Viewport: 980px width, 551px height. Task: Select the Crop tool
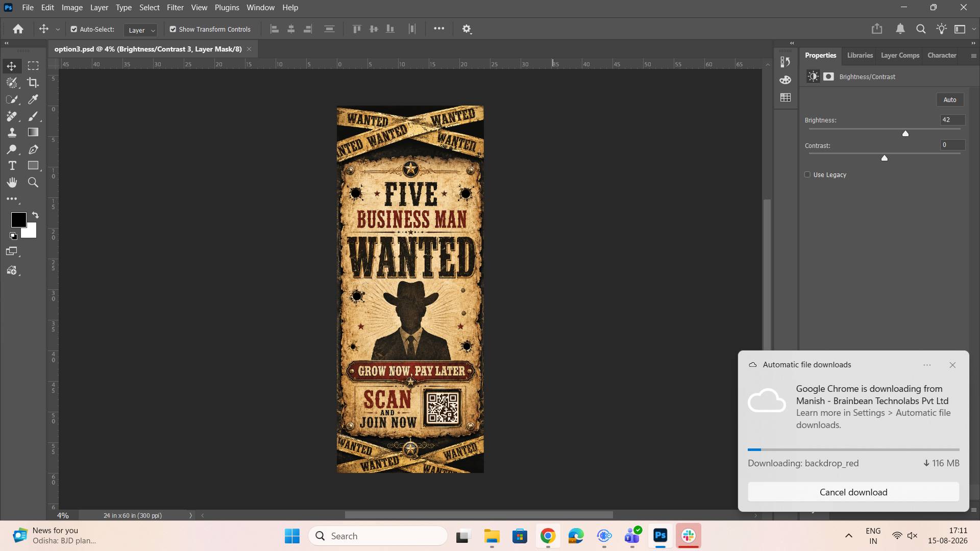point(33,83)
